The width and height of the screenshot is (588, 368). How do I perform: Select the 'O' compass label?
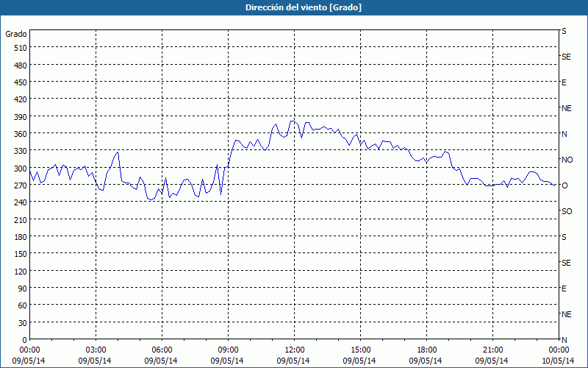(564, 185)
